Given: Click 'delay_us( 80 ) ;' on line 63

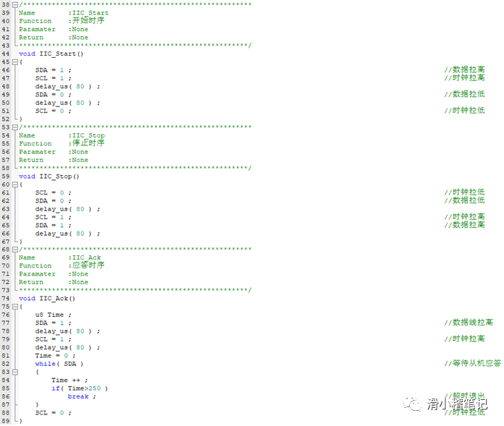Looking at the screenshot, I should (67, 209).
